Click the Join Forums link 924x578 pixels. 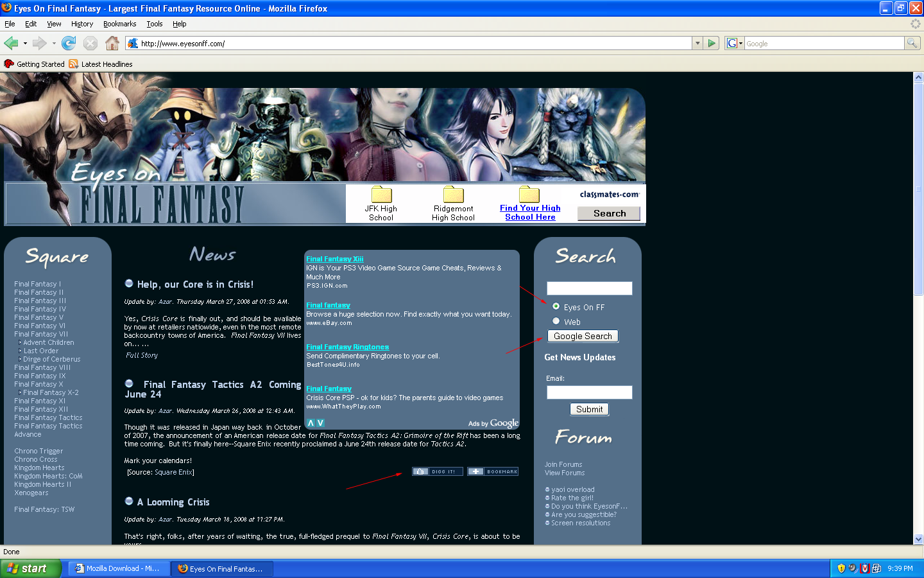563,464
